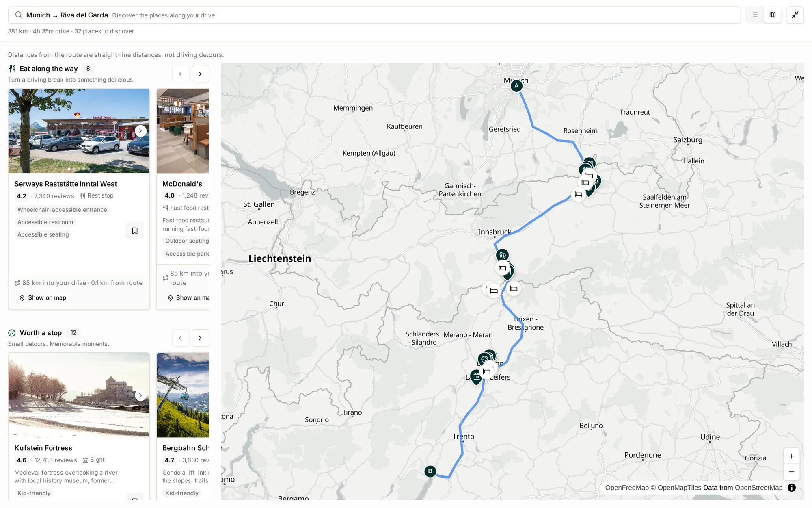Click the Wheelchair-accessible entrance tag
Screen dimensions: 812x508
coord(62,210)
